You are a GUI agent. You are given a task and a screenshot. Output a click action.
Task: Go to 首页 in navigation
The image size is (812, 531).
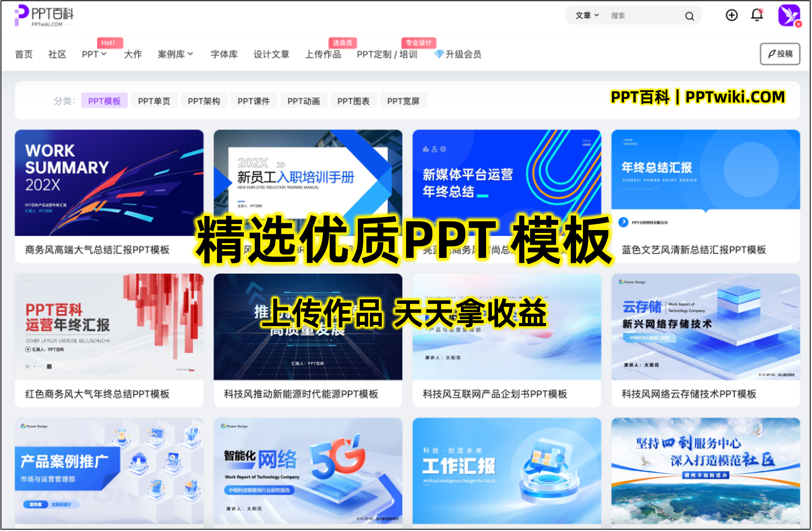point(24,54)
